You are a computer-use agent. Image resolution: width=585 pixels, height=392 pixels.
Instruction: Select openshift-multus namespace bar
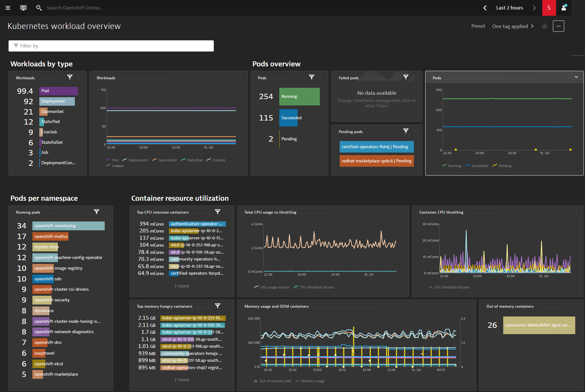tap(50, 237)
